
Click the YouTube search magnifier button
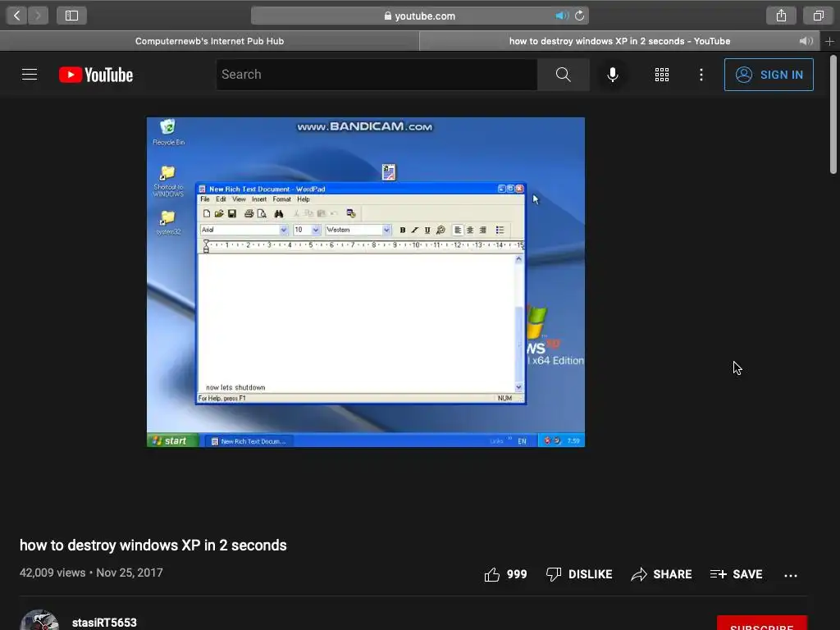tap(563, 75)
